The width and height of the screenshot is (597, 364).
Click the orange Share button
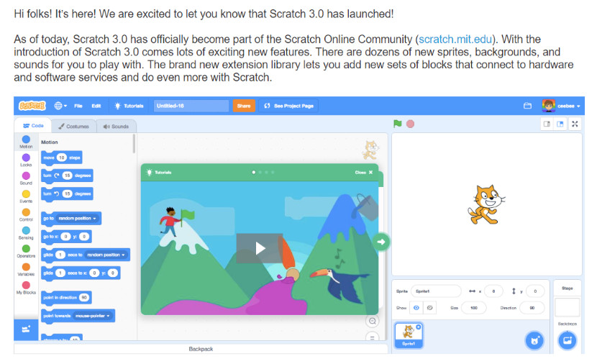pos(244,106)
